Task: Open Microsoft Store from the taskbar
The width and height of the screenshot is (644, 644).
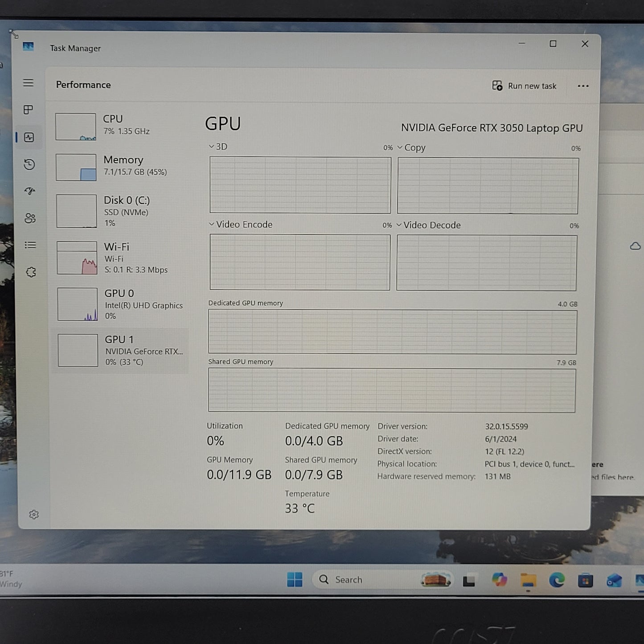Action: pos(585,581)
